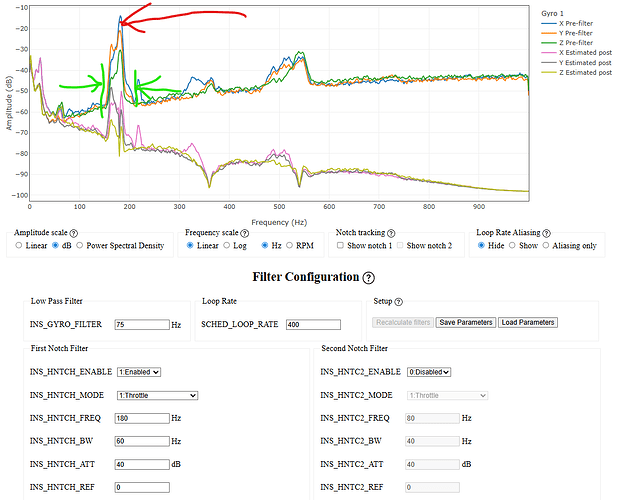This screenshot has width=622, height=500.
Task: Enable the Show notch 1 checkbox
Action: click(x=341, y=245)
